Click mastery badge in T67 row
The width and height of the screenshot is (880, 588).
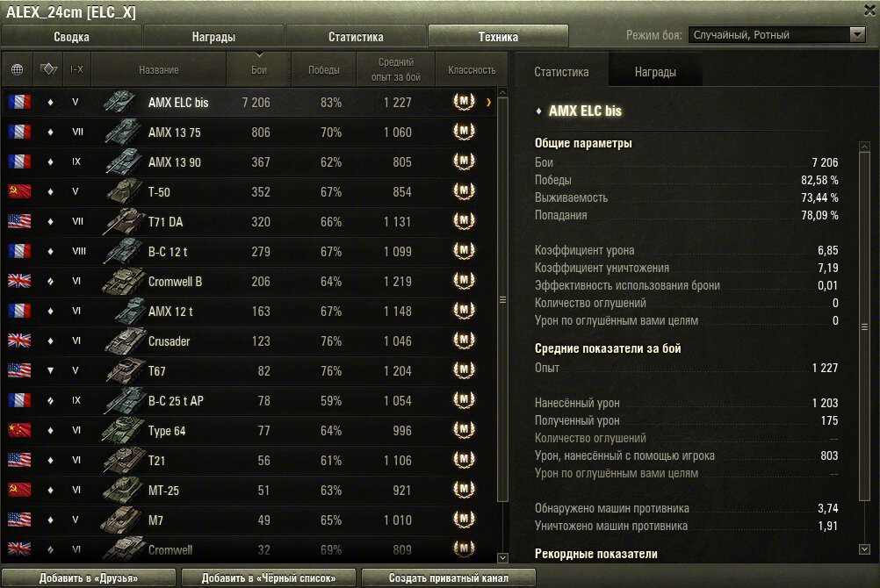tap(464, 369)
